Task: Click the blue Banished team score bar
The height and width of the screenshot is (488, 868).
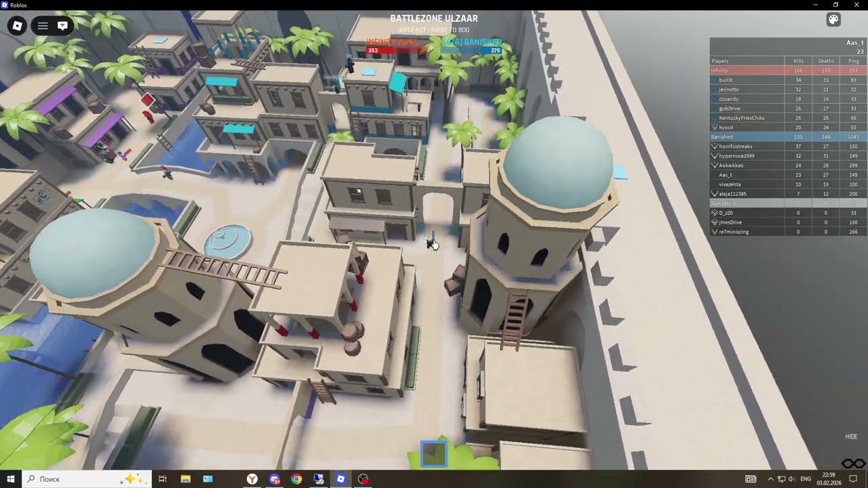Action: pos(472,50)
